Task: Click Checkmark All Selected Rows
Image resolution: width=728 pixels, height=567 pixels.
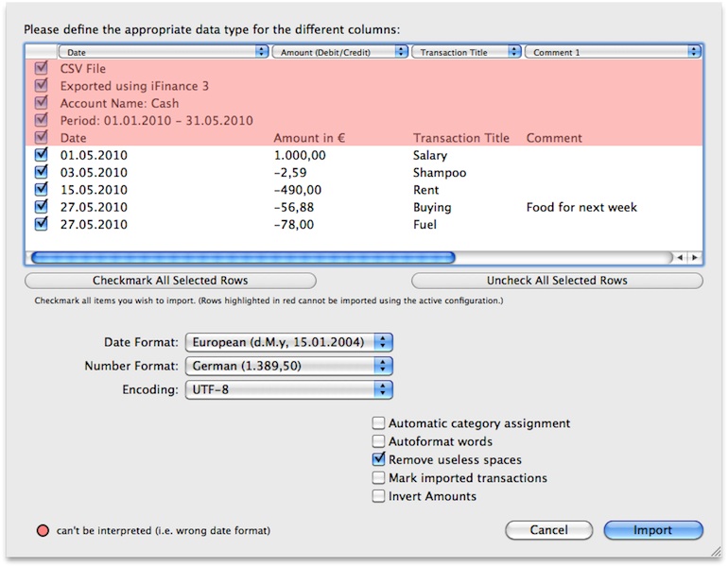Action: 170,281
